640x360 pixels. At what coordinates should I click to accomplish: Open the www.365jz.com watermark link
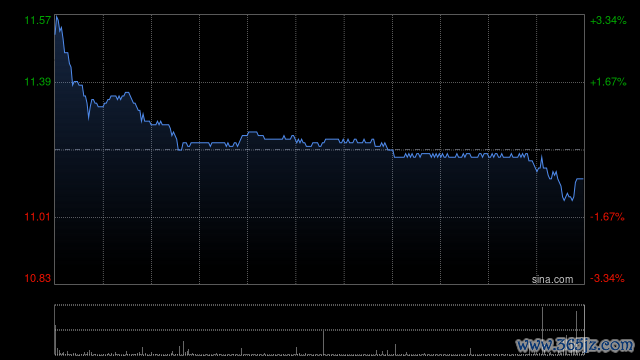[575, 345]
